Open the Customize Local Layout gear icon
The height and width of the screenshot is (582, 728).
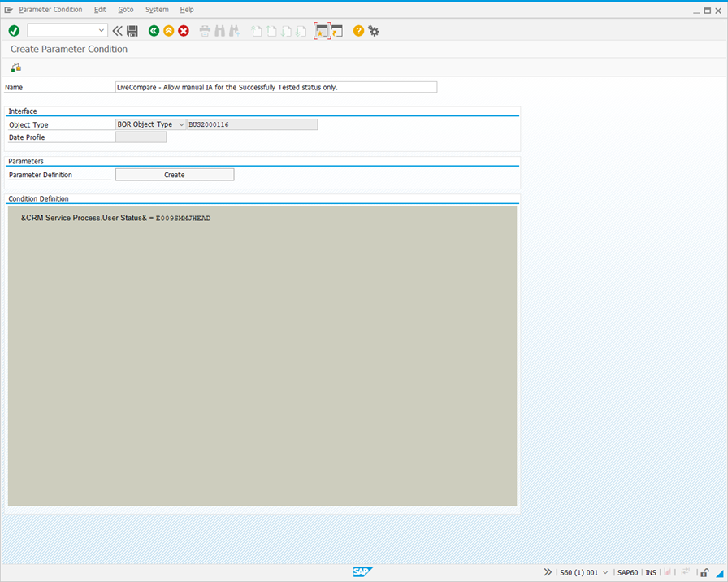373,31
